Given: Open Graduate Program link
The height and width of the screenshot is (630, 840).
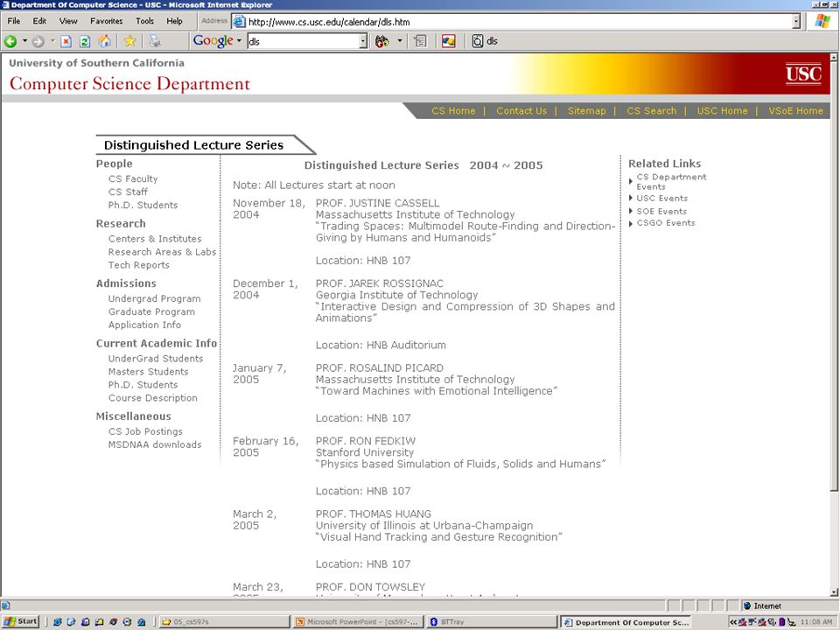Looking at the screenshot, I should pos(151,311).
